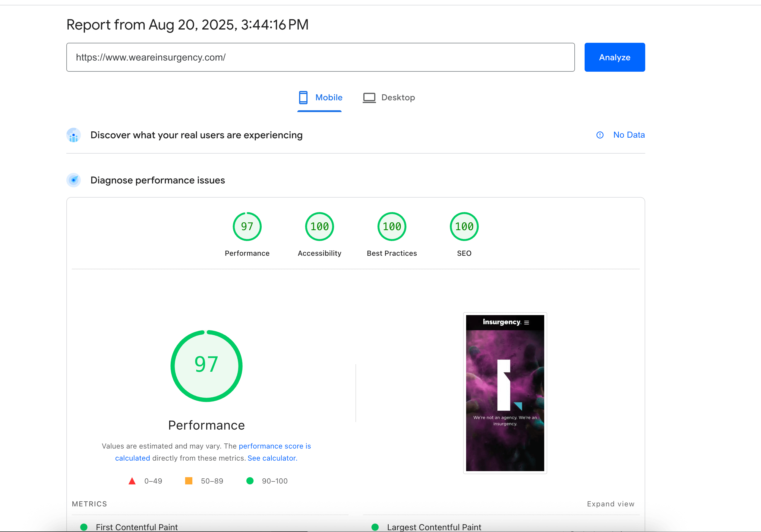Select the SEO 100 score gauge

coord(464,226)
